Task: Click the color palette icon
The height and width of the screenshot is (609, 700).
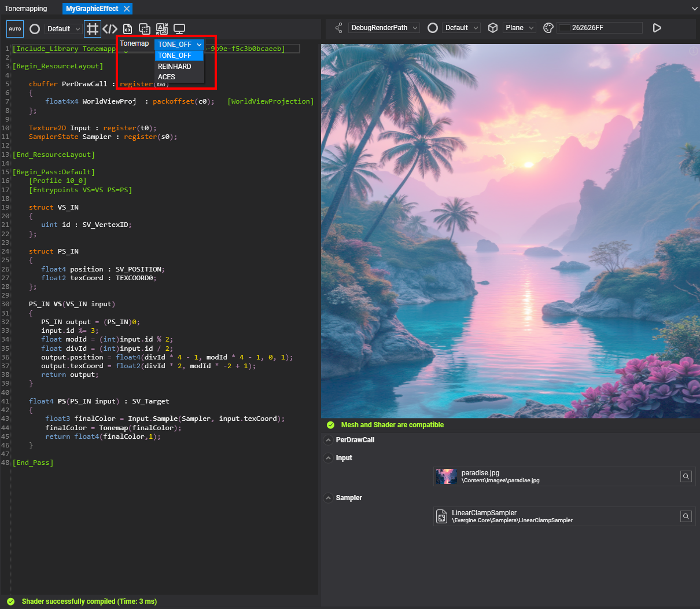Action: [x=548, y=28]
